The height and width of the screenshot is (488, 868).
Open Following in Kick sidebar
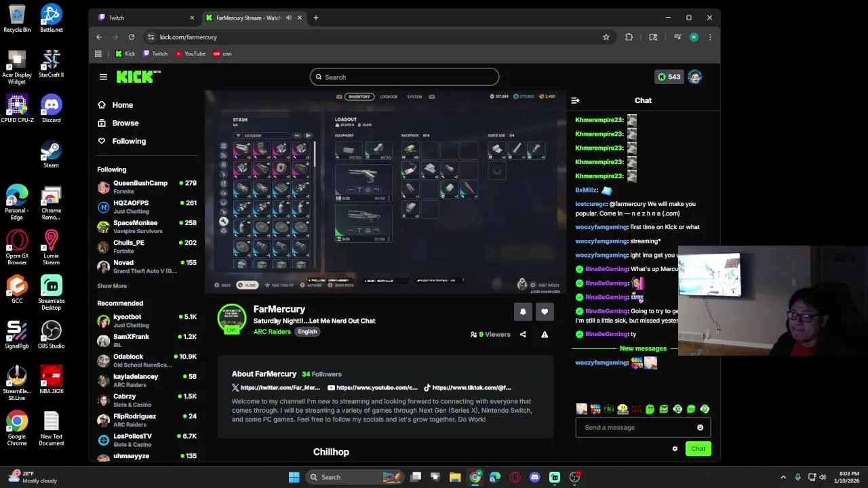[x=122, y=141]
